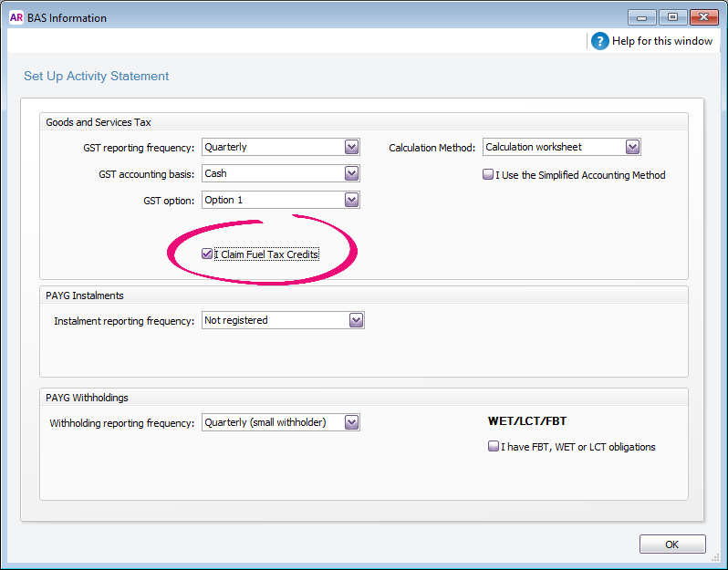Click the 'PAYG Withholdings' section header
Viewport: 728px width, 570px height.
(x=88, y=398)
